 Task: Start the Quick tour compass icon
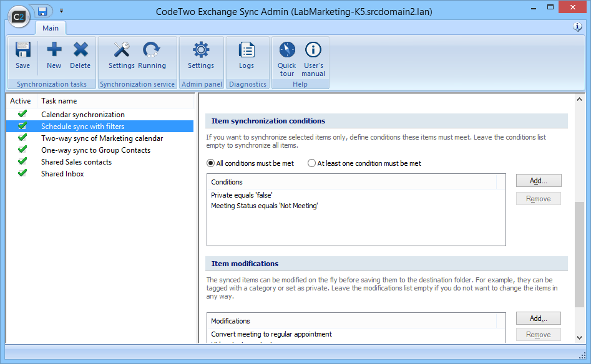[287, 49]
